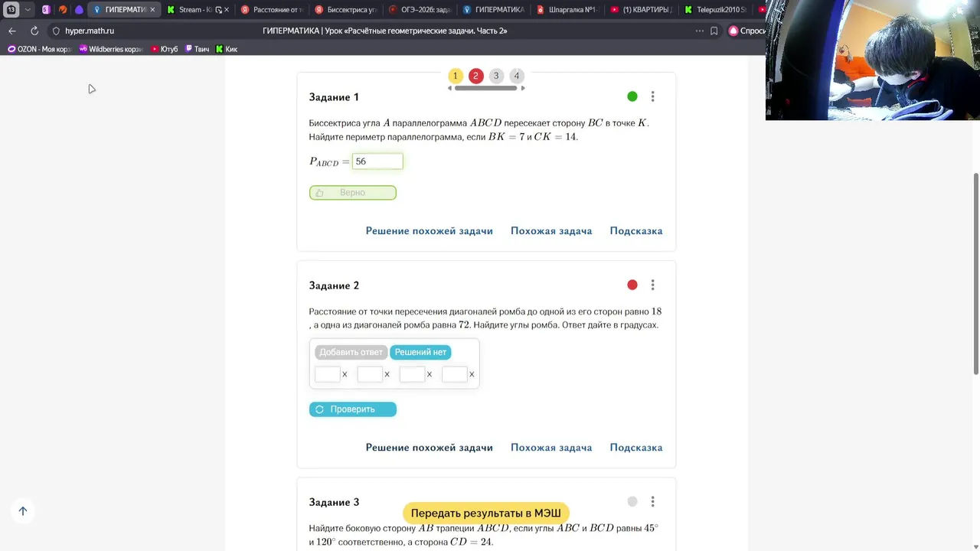Jump to task 2 red circle
Image resolution: width=980 pixels, height=551 pixels.
475,76
